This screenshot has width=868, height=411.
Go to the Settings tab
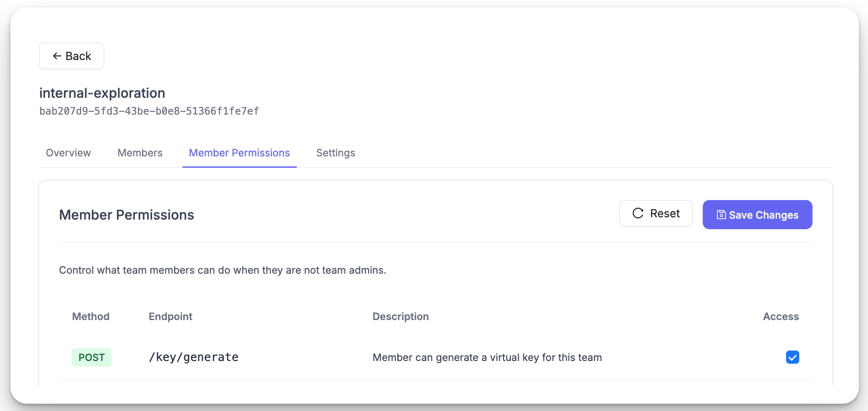coord(335,153)
